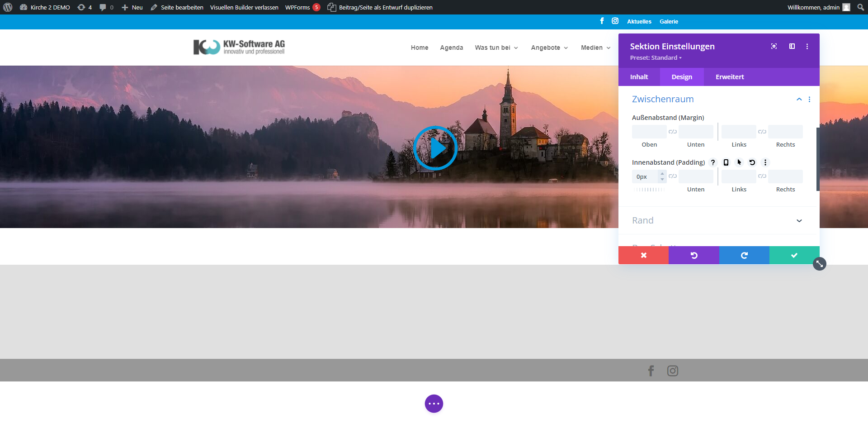868x424 pixels.
Task: Click Visuellen Builder verlassen in admin bar
Action: pyautogui.click(x=244, y=7)
